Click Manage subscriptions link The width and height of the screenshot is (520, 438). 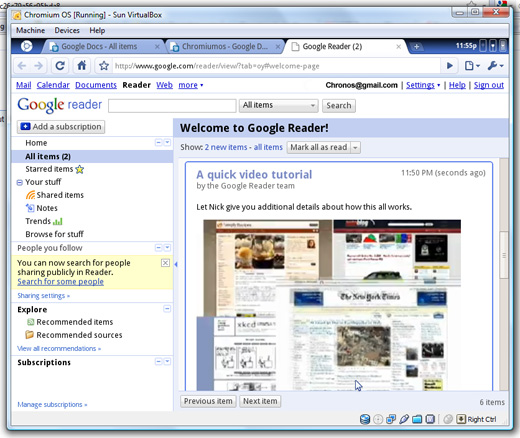52,405
